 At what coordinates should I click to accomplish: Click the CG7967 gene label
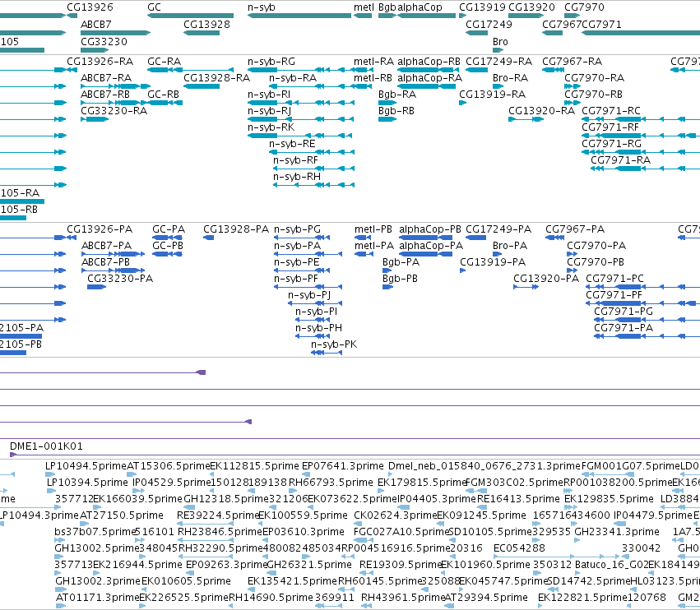pyautogui.click(x=562, y=24)
